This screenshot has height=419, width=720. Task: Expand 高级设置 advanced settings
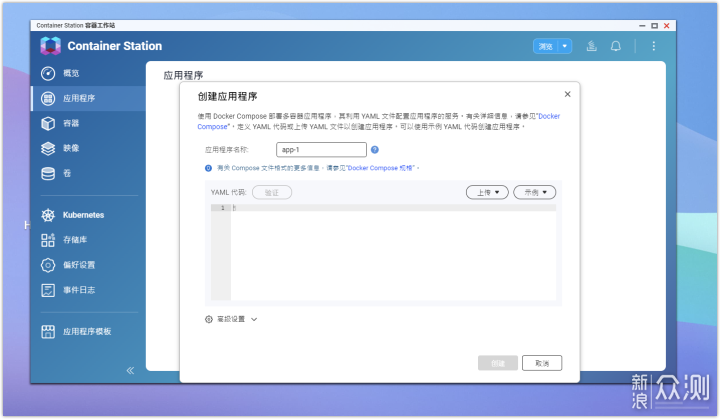(231, 319)
